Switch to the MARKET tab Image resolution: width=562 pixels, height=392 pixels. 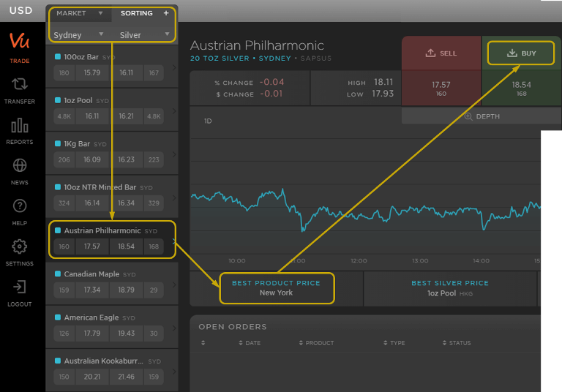point(71,13)
